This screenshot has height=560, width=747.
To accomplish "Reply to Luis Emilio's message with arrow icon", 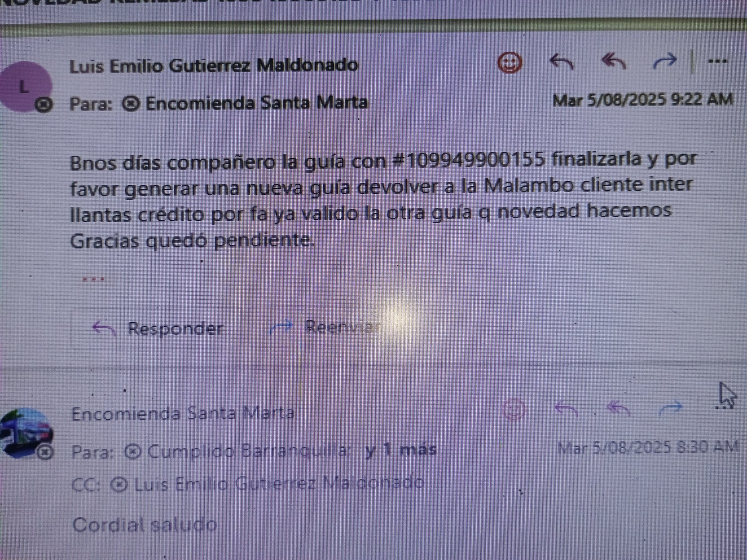I will click(562, 62).
